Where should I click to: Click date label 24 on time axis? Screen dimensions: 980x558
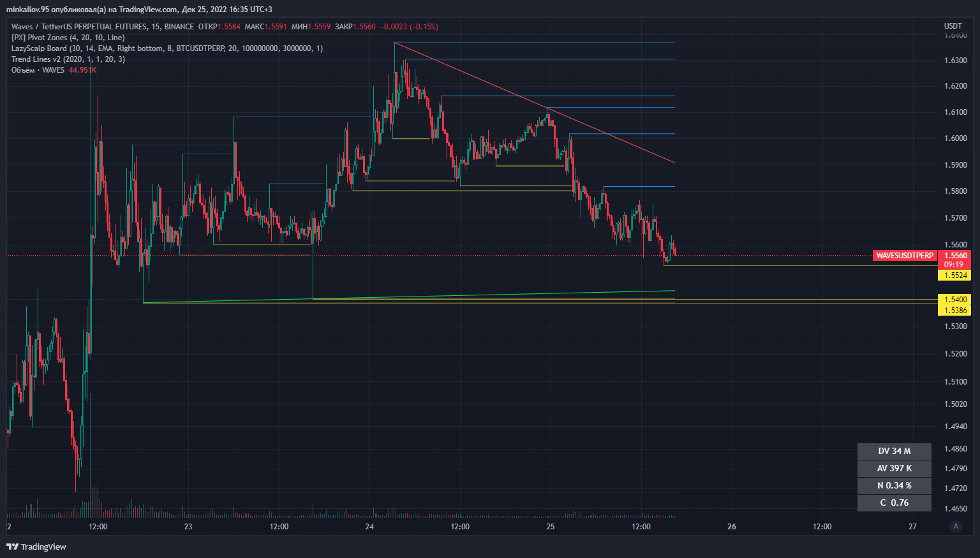[369, 527]
